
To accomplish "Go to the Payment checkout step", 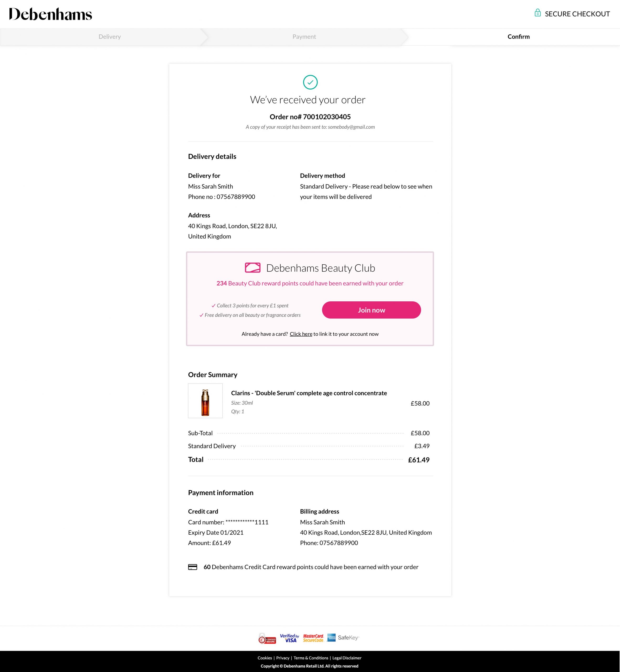I will pos(304,37).
